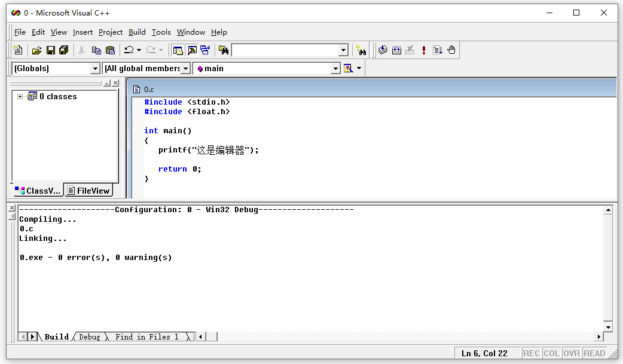Click the Save All icon
The height and width of the screenshot is (364, 623).
pos(63,50)
